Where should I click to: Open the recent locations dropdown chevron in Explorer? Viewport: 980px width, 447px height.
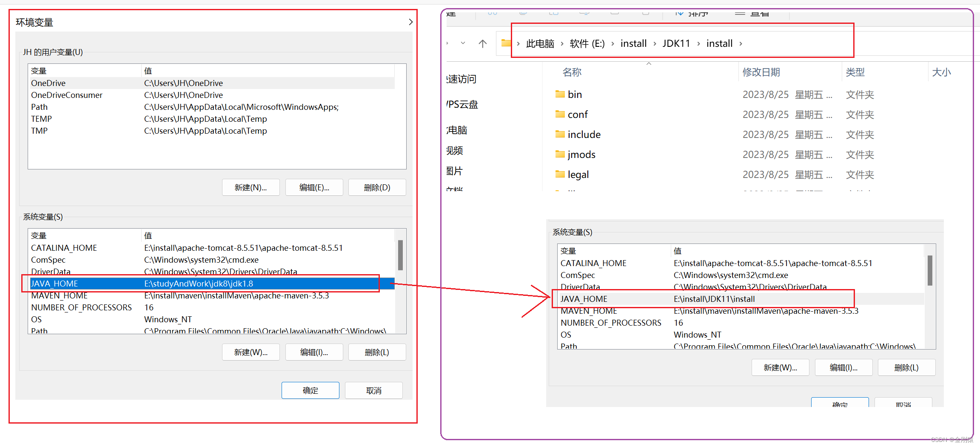click(x=463, y=43)
